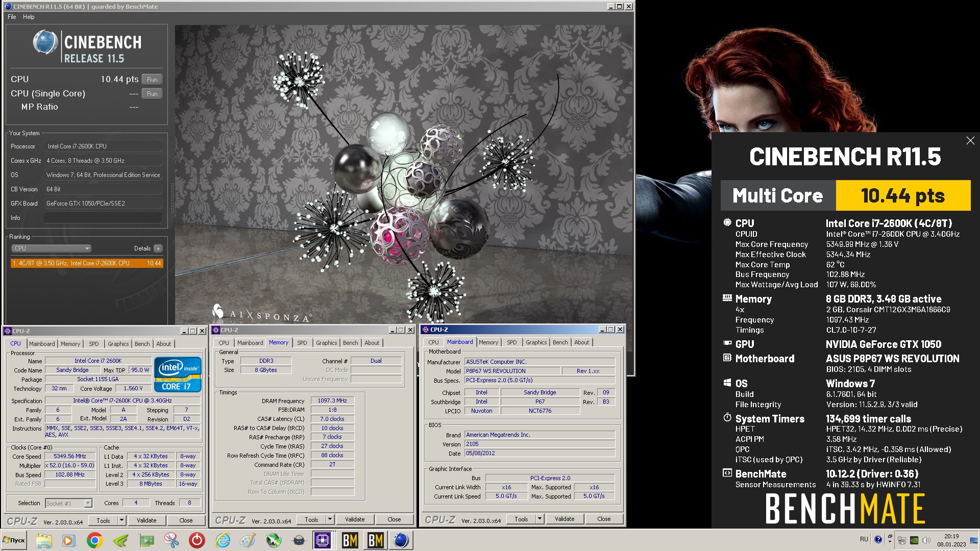The image size is (980, 551).
Task: Open Tools dropdown arrow in right CPU-Z window
Action: (540, 519)
